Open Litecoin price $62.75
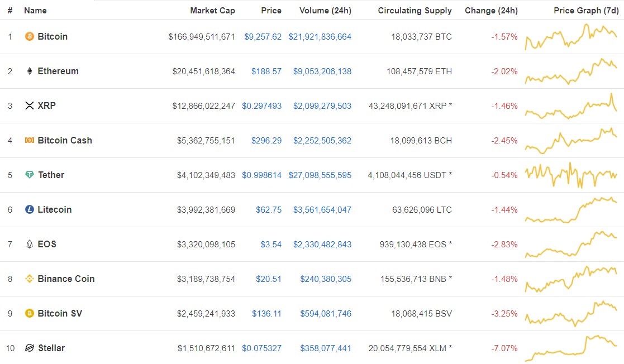The height and width of the screenshot is (364, 624). click(x=269, y=210)
